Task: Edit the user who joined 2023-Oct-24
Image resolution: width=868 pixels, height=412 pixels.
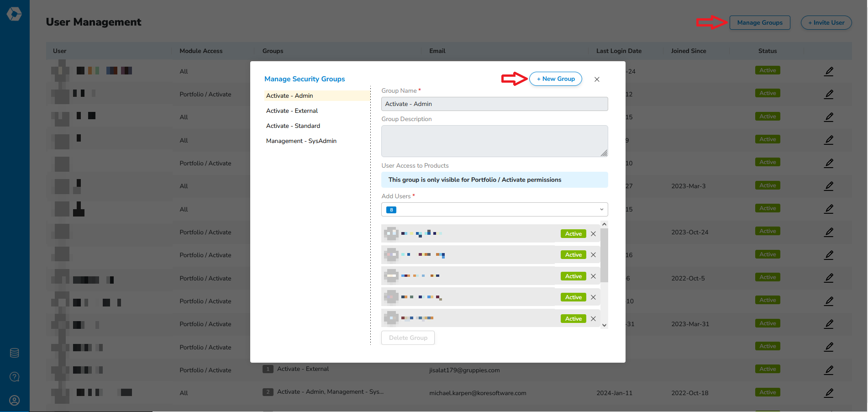Action: [829, 232]
